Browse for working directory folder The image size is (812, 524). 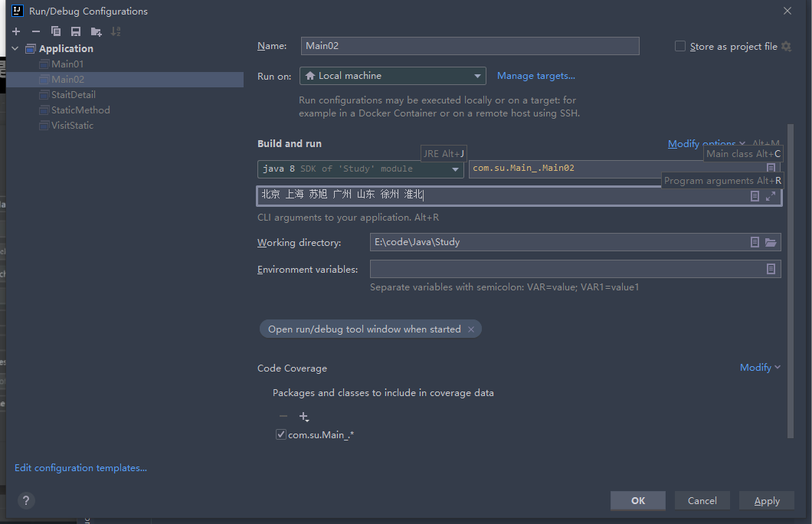pyautogui.click(x=771, y=242)
